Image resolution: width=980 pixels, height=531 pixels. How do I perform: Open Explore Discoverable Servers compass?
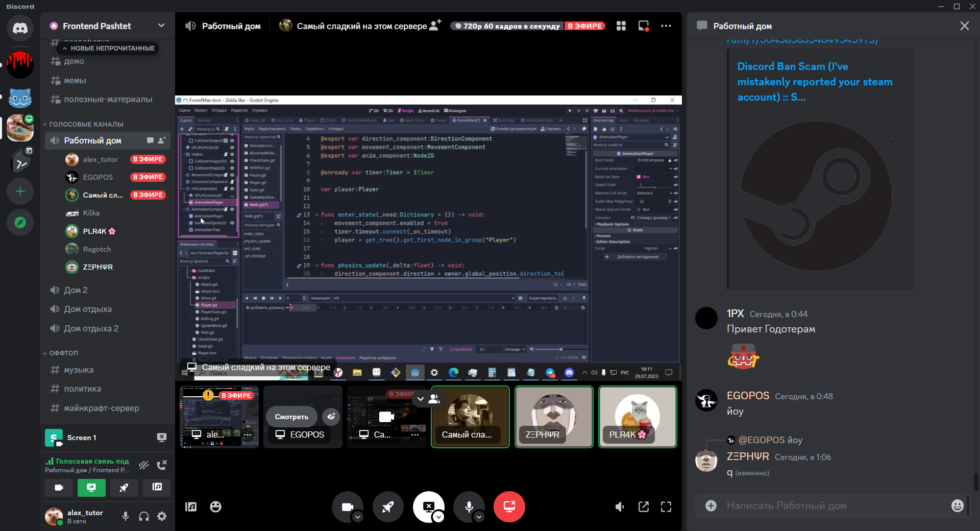click(x=20, y=223)
